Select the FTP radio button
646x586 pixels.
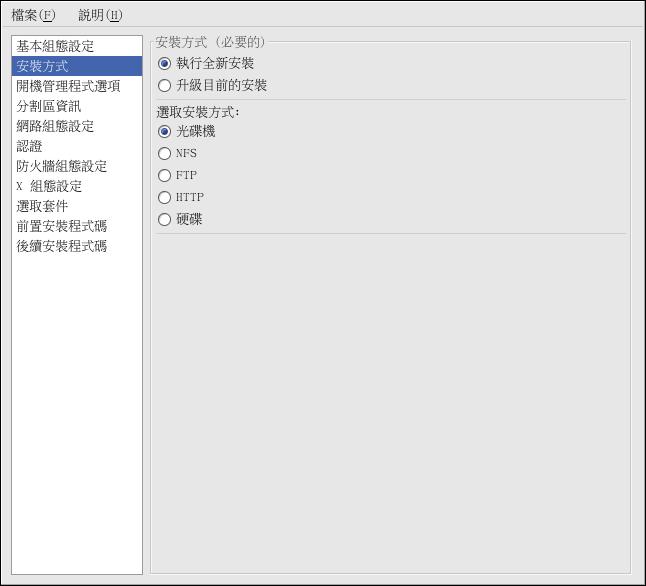tap(165, 176)
